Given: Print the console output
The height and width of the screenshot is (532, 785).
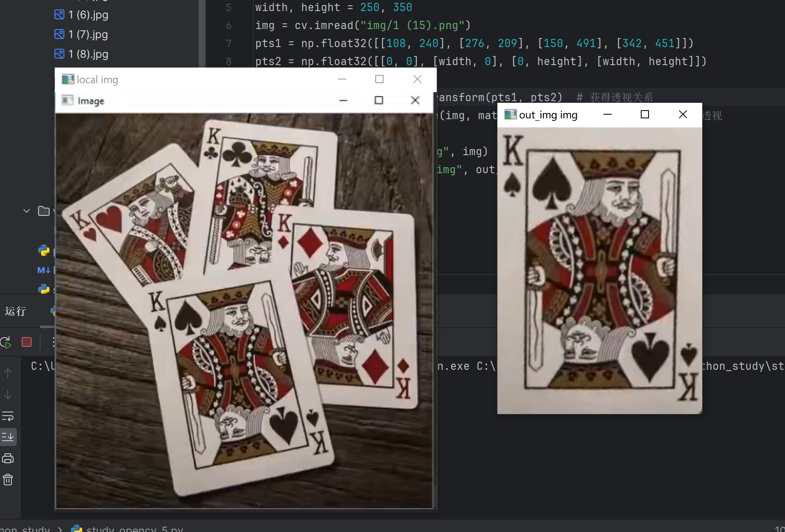Looking at the screenshot, I should point(8,458).
